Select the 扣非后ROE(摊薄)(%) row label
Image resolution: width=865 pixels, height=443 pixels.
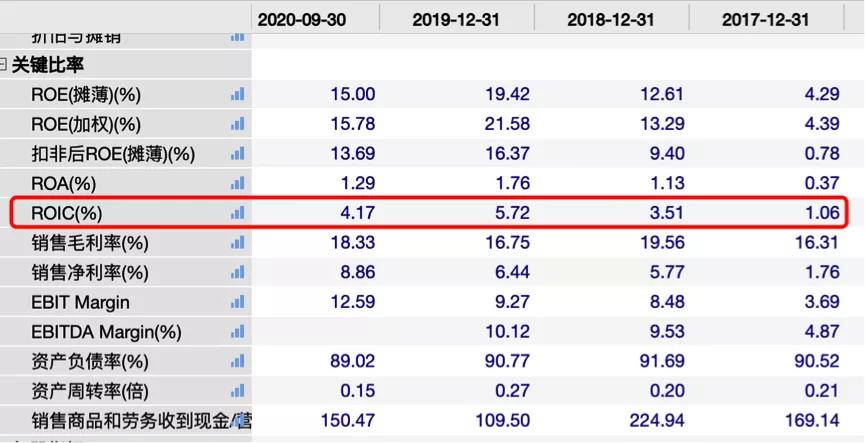(113, 154)
